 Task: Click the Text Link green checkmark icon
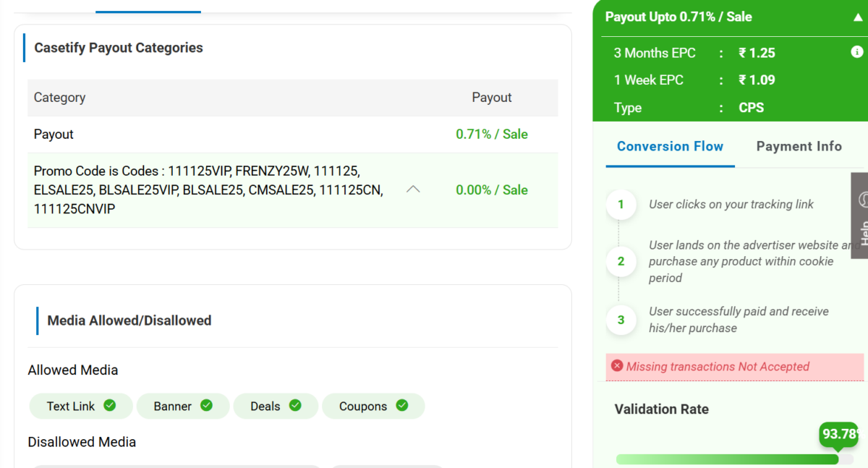coord(110,406)
